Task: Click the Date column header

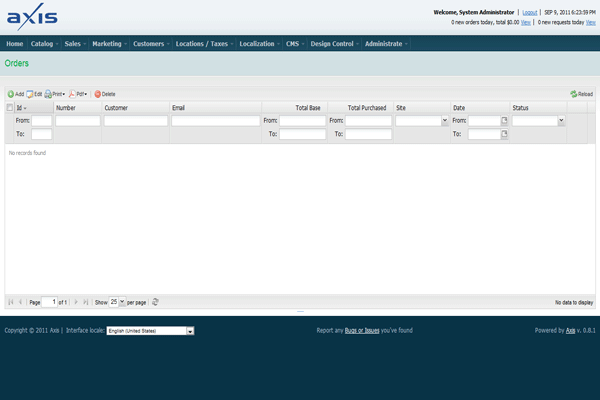Action: [480, 108]
